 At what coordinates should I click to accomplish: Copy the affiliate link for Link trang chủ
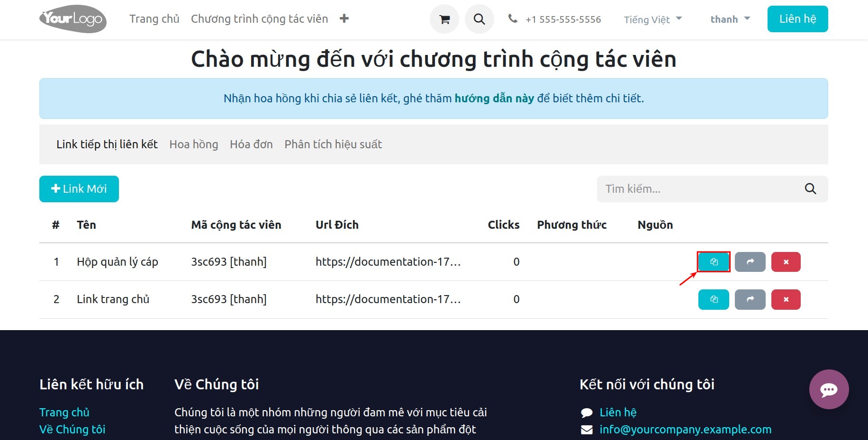coord(714,299)
